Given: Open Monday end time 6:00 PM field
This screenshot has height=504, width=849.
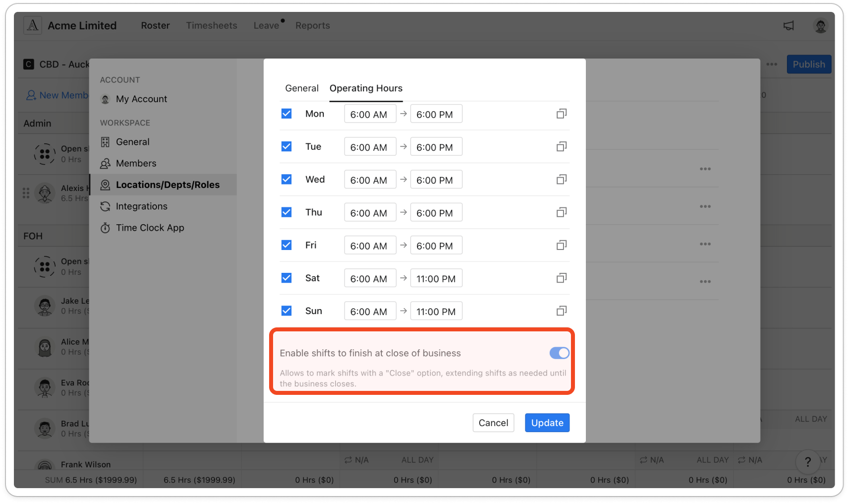Looking at the screenshot, I should [436, 114].
